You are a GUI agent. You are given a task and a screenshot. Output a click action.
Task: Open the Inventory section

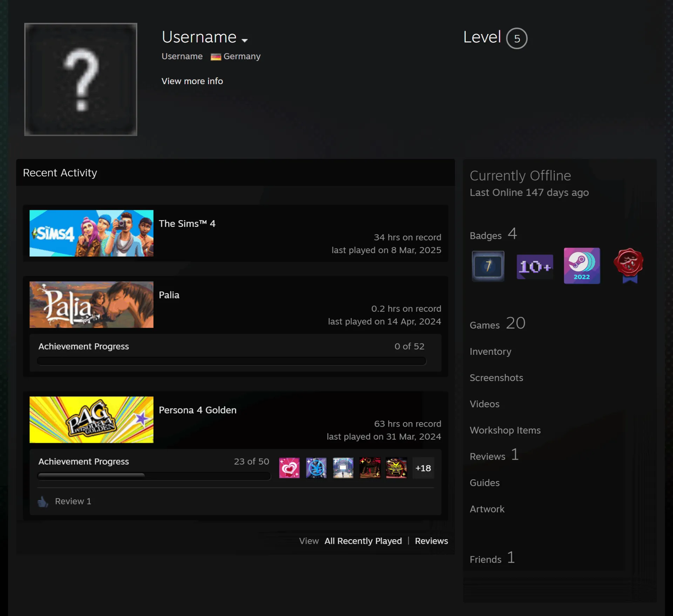pos(490,351)
